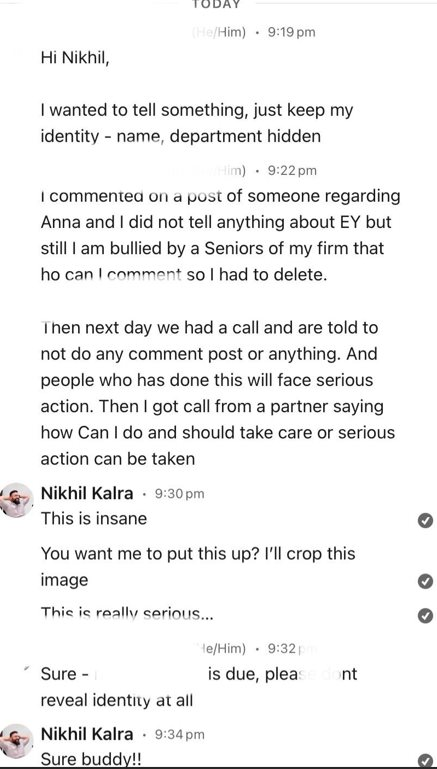This screenshot has width=437, height=769.
Task: Click the 9:19 pm timestamp
Action: pyautogui.click(x=292, y=32)
